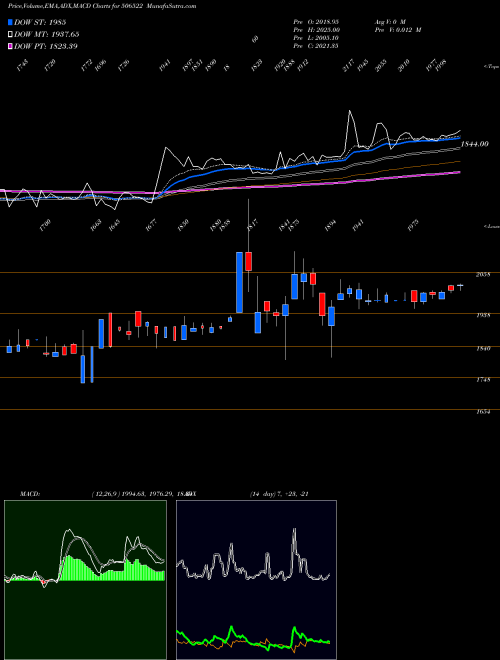The height and width of the screenshot is (660, 500).
Task: Click the MACD panel title label
Action: (30, 494)
